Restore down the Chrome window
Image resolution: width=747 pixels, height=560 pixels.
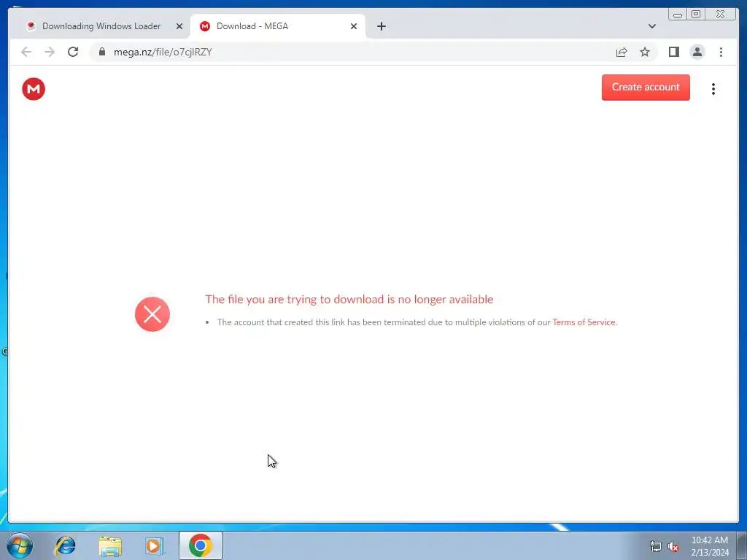pyautogui.click(x=696, y=15)
